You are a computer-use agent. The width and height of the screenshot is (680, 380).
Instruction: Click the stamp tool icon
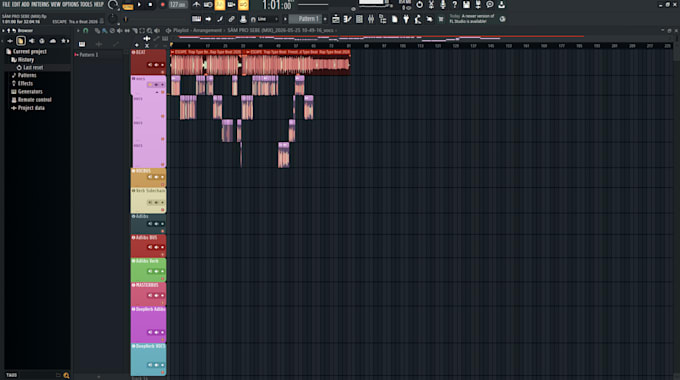click(x=243, y=19)
